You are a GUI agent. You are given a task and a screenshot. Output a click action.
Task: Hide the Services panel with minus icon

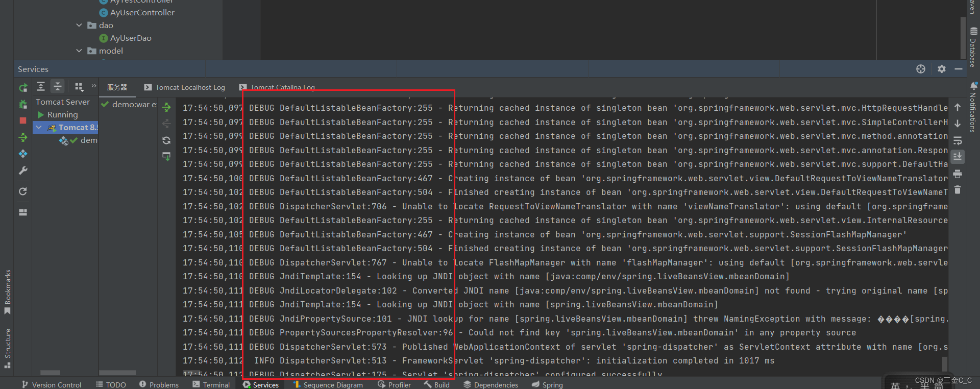(959, 69)
